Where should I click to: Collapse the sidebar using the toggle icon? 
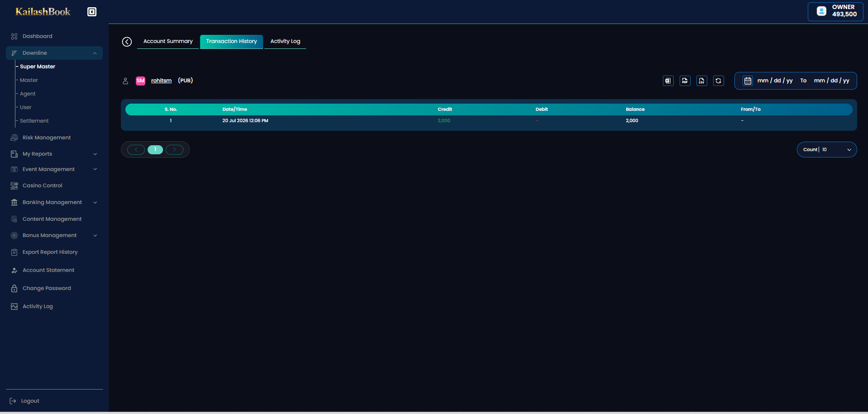tap(92, 12)
